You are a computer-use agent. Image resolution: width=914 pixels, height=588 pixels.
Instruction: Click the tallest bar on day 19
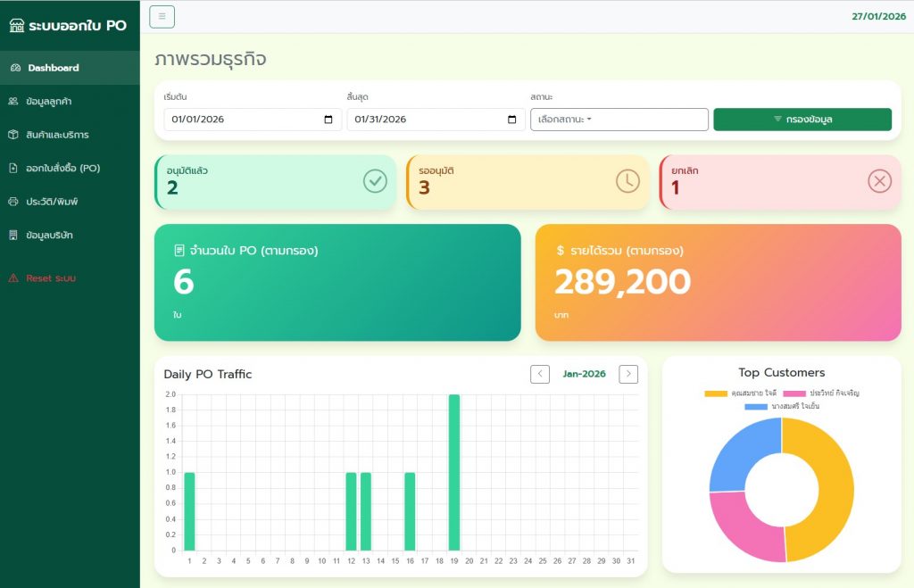[453, 473]
